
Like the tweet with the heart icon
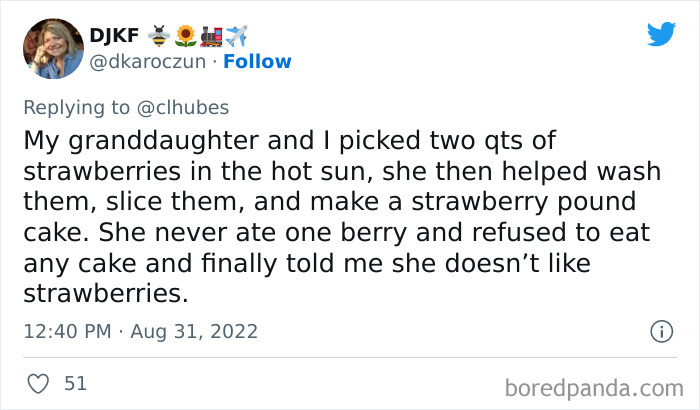(x=39, y=383)
